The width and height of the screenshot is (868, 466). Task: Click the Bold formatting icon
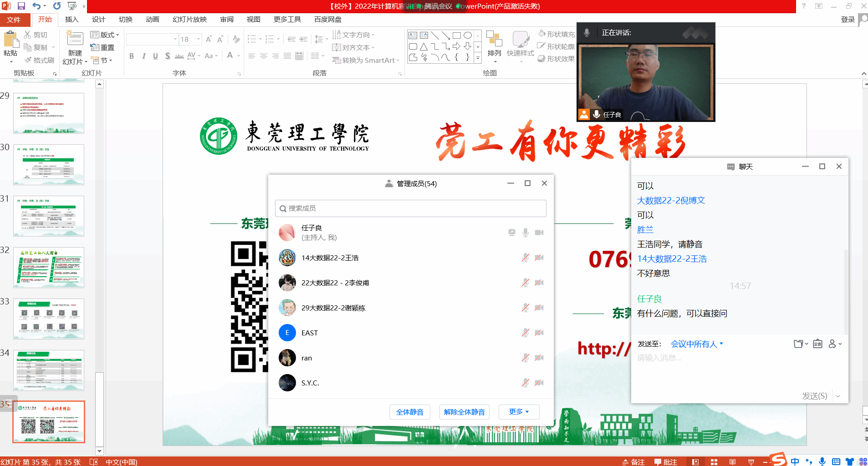coord(132,56)
